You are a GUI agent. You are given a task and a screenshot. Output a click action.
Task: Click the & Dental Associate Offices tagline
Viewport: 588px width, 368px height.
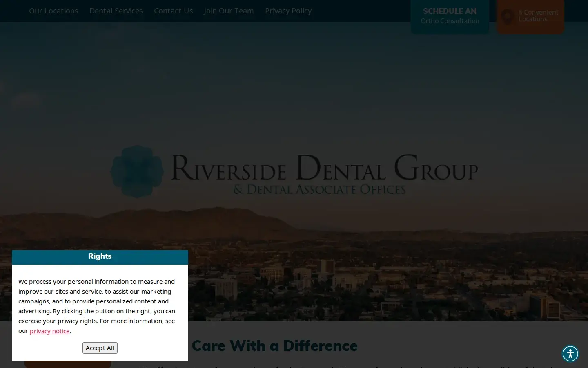pyautogui.click(x=319, y=189)
